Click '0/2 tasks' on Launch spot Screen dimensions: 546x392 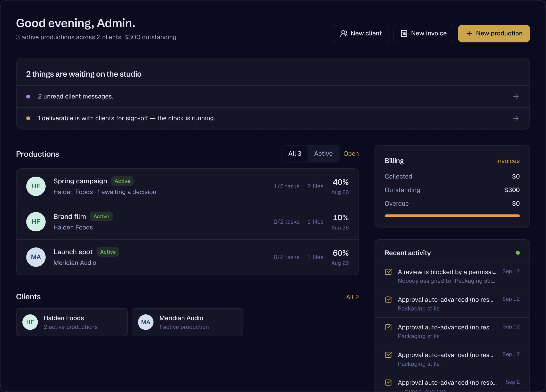(x=287, y=257)
